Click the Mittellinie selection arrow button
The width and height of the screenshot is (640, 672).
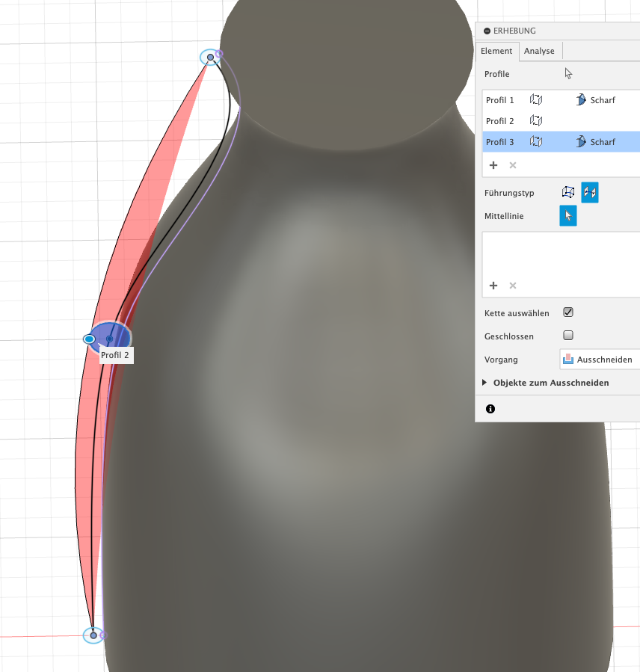(568, 216)
